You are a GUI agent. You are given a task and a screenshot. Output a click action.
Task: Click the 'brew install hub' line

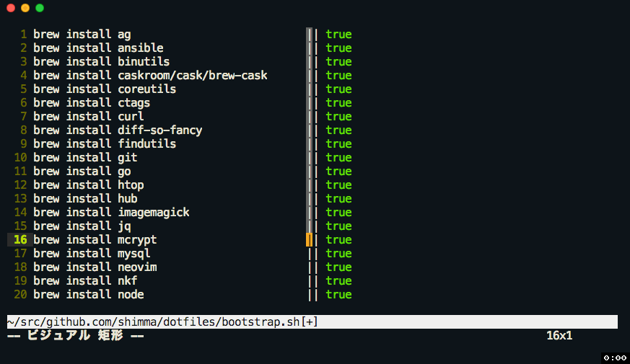85,198
